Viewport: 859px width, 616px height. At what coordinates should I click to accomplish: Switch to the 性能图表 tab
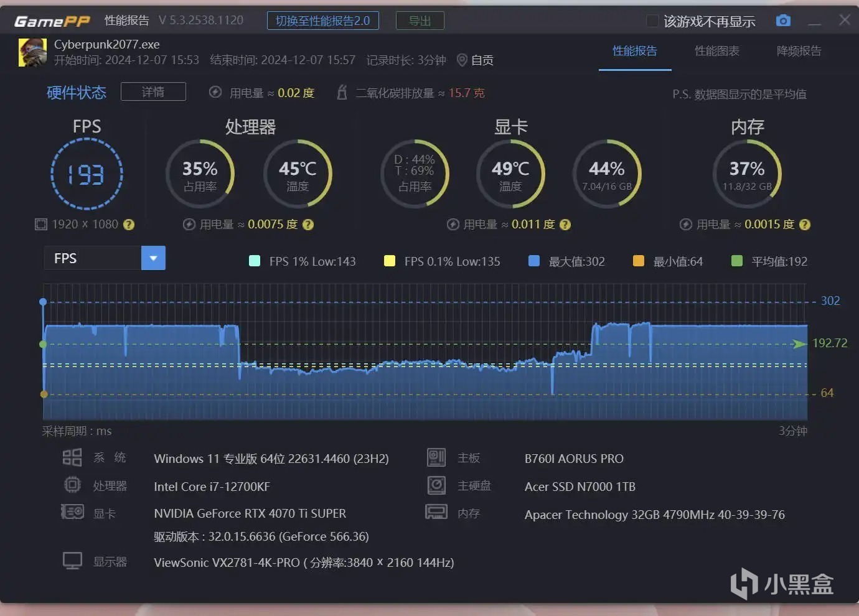pos(717,51)
